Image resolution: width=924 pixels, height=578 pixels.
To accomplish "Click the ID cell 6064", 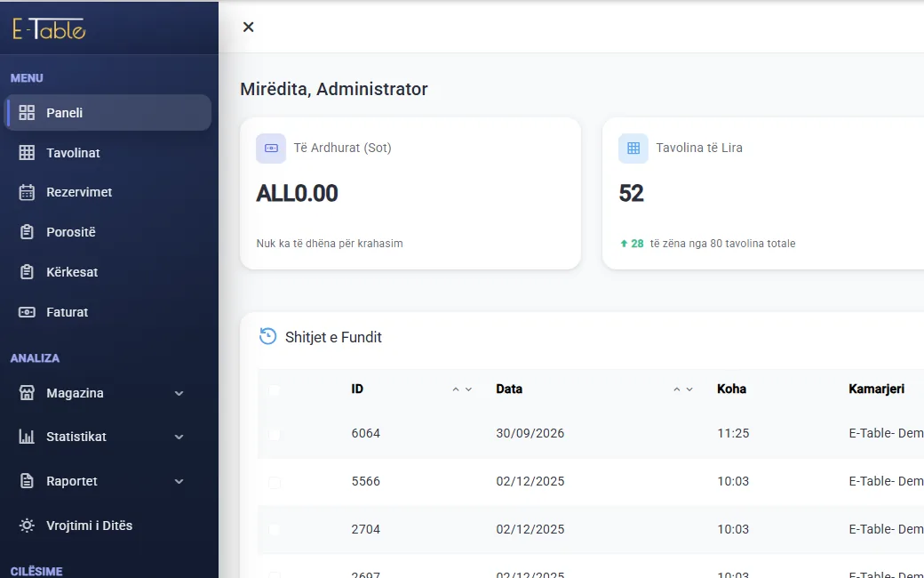I will (x=365, y=434).
